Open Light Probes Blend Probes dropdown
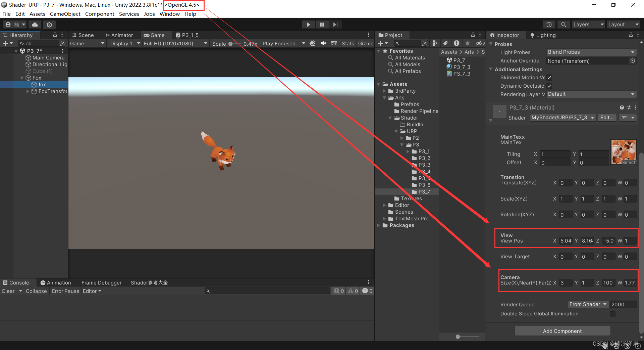Image resolution: width=644 pixels, height=350 pixels. pos(591,52)
